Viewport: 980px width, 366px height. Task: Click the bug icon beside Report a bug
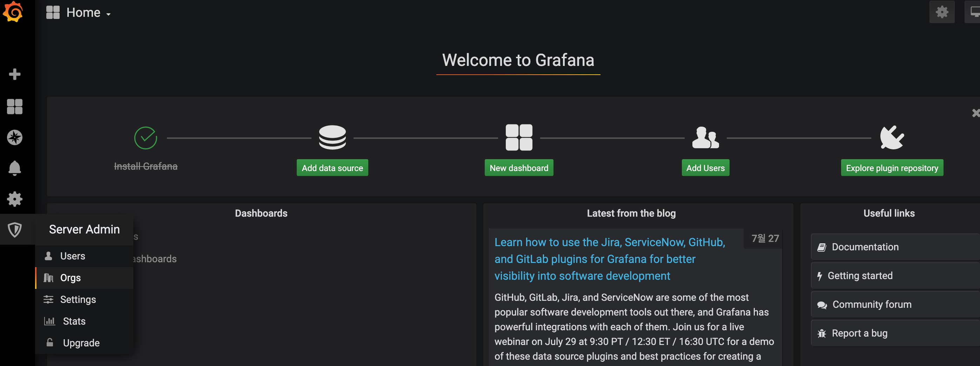822,334
